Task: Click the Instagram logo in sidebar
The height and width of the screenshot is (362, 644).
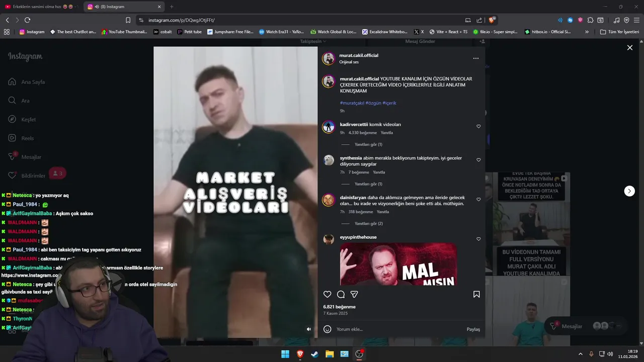Action: pyautogui.click(x=25, y=56)
